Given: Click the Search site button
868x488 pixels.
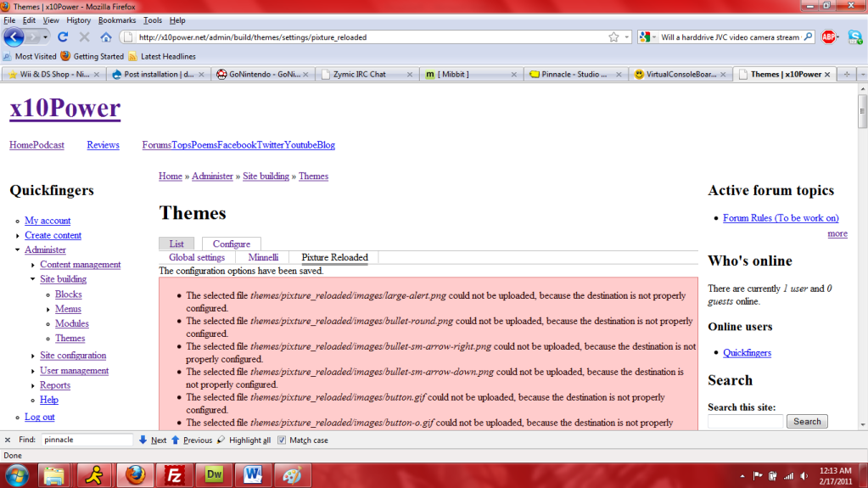Looking at the screenshot, I should point(807,422).
